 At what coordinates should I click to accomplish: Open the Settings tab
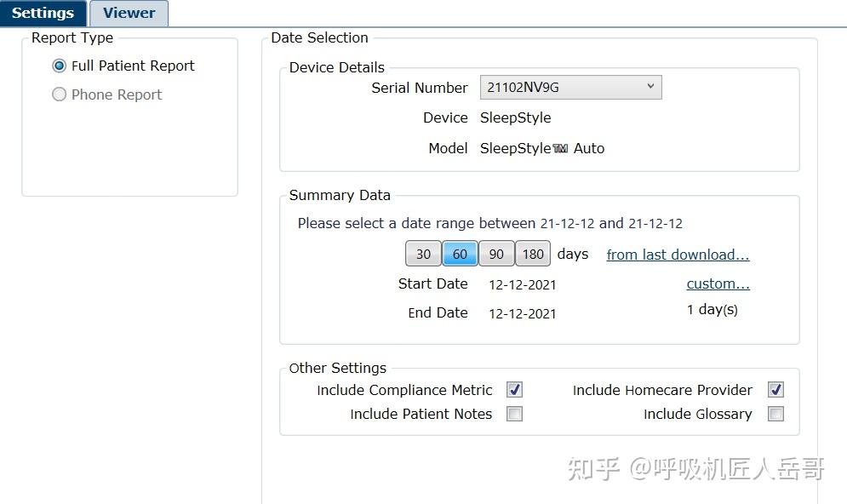click(x=43, y=13)
